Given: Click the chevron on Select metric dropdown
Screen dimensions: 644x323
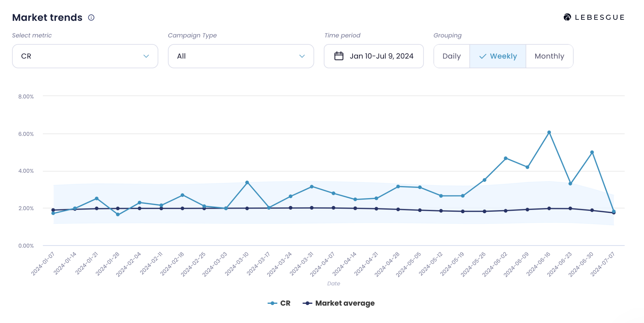Looking at the screenshot, I should tap(147, 57).
